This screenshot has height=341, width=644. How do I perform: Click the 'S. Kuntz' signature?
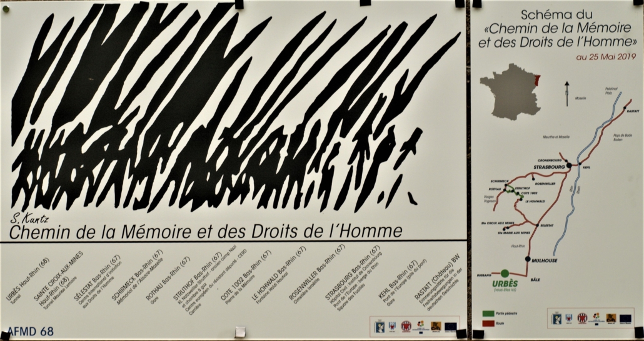tap(29, 219)
